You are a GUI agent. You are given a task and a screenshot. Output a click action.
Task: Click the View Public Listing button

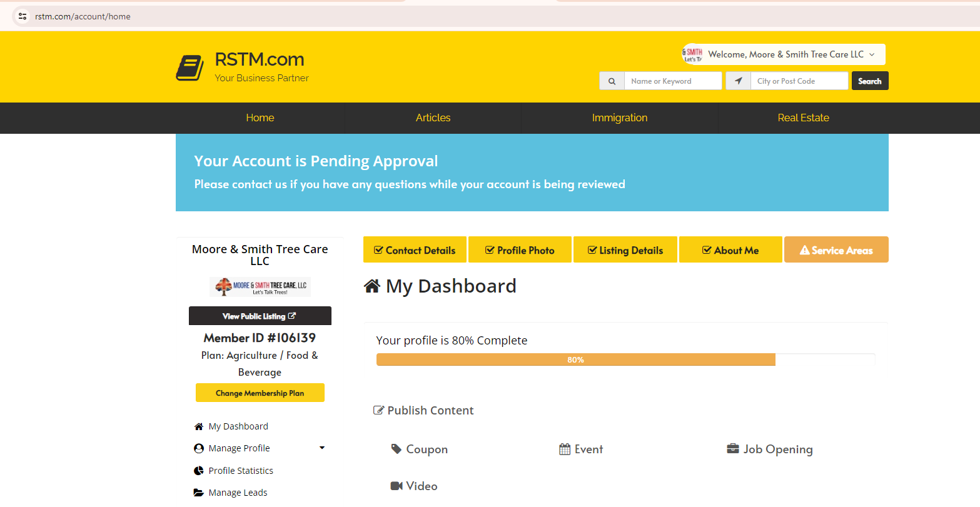tap(260, 316)
